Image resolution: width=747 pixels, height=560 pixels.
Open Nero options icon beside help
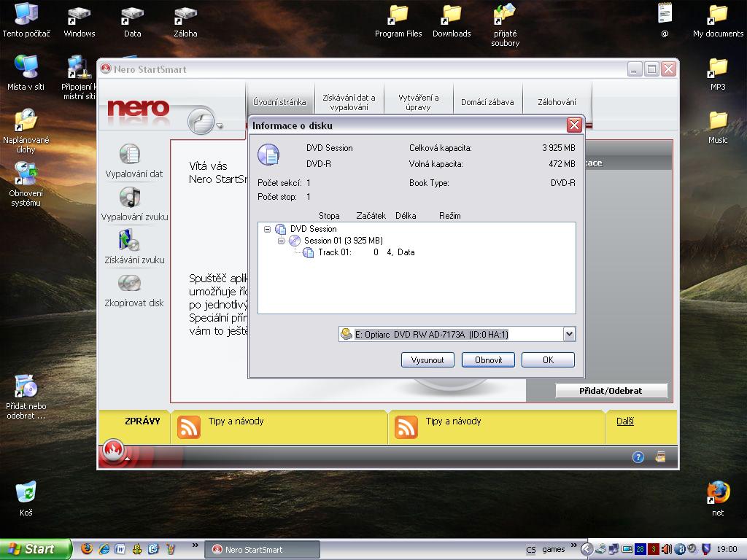coord(660,456)
